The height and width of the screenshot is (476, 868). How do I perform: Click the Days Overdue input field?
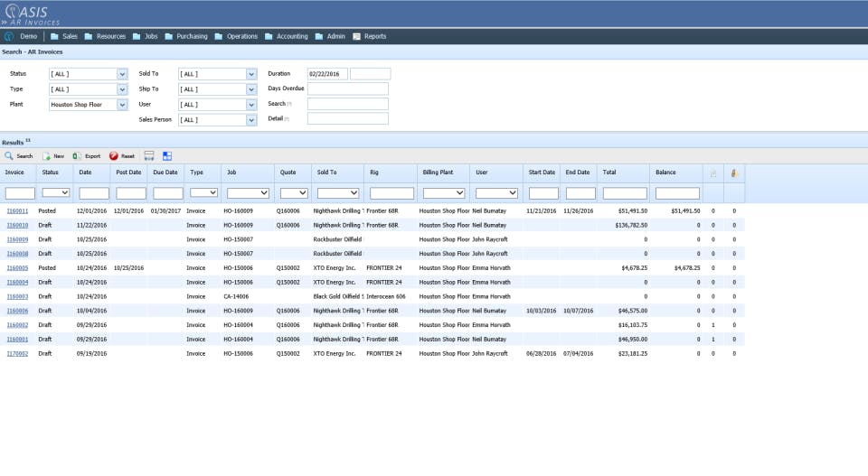pyautogui.click(x=347, y=89)
